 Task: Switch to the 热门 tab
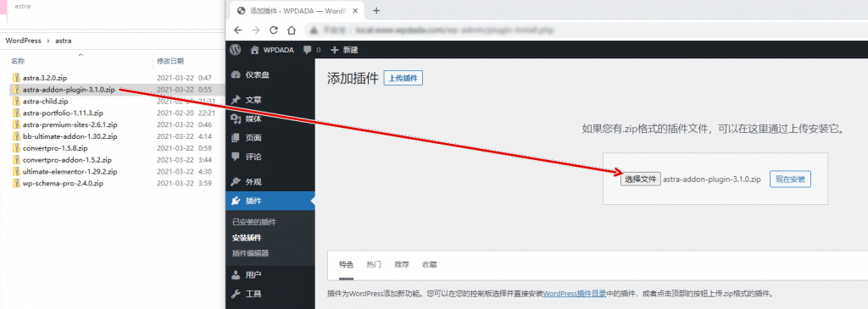(x=374, y=264)
